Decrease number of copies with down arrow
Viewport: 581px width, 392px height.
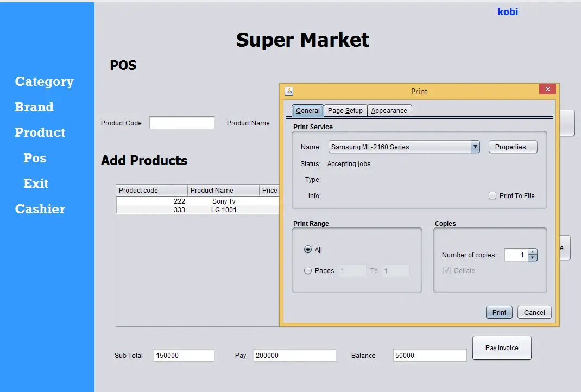533,258
